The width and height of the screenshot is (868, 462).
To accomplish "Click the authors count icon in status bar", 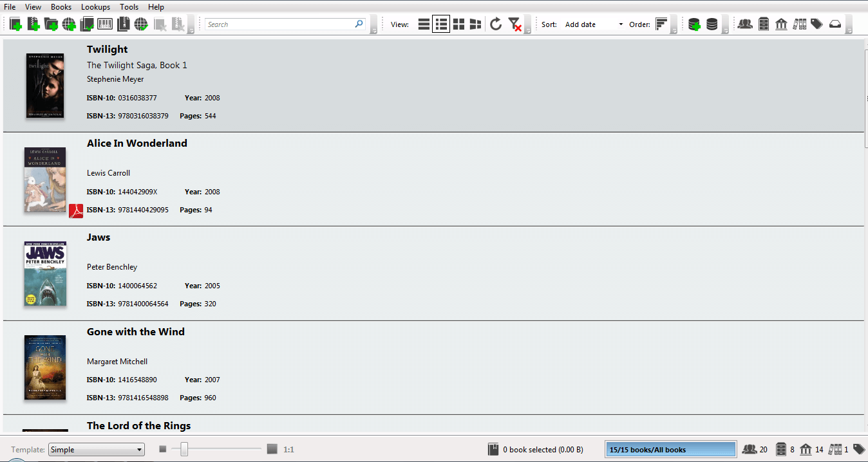I will (x=750, y=449).
